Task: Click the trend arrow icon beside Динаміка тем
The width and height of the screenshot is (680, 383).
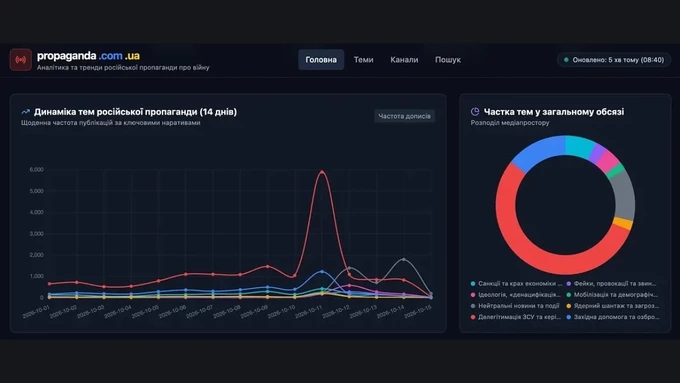Action: click(26, 112)
